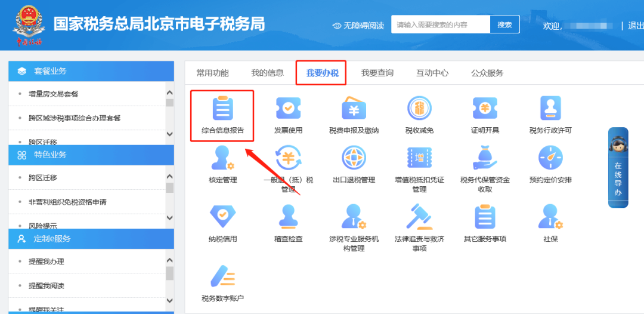Switch to 常用功能 tab
The image size is (644, 314).
[x=212, y=73]
